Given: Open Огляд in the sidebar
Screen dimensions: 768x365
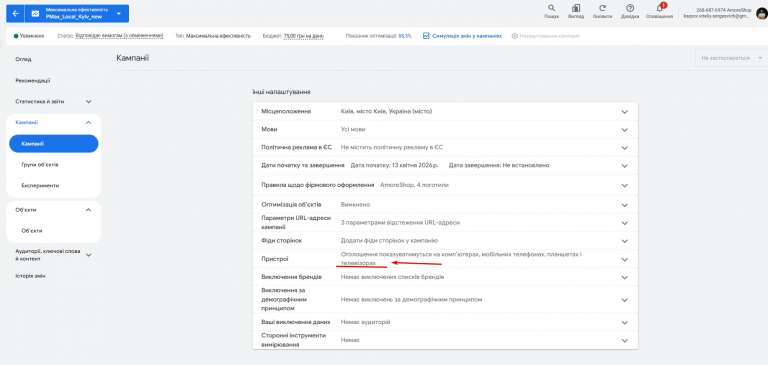Looking at the screenshot, I should pos(24,59).
